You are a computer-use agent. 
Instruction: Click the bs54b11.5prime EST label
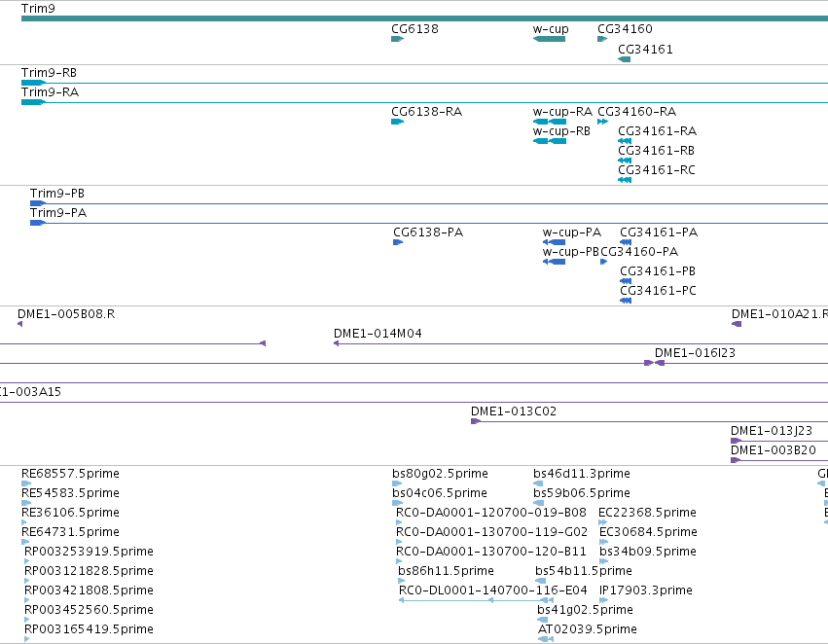click(x=584, y=571)
